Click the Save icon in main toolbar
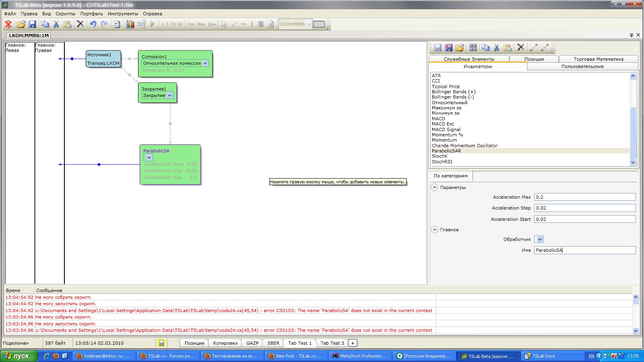 (32, 24)
